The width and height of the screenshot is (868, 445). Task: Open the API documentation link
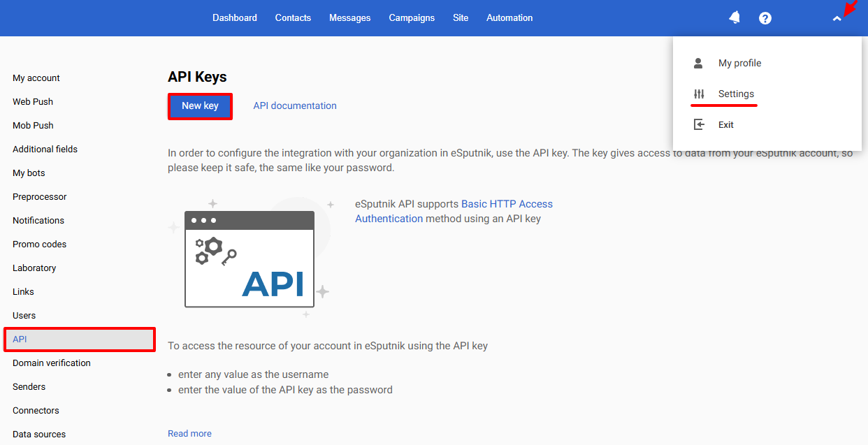point(295,105)
